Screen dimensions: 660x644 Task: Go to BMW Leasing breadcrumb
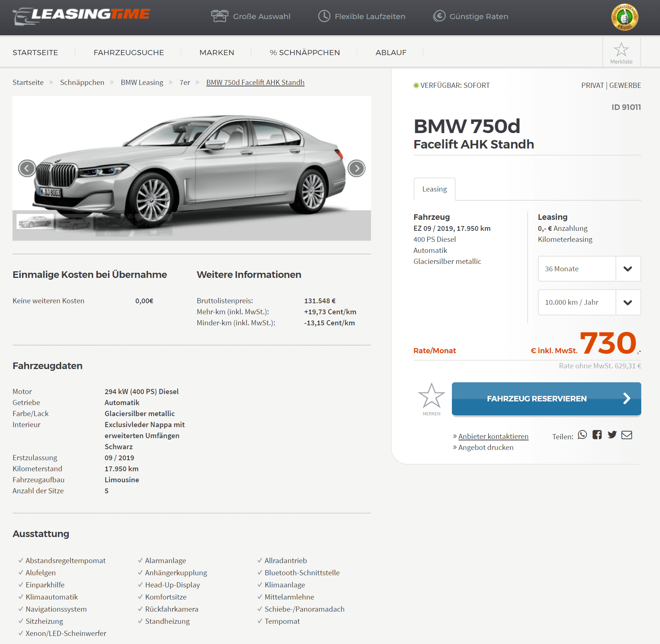[142, 82]
